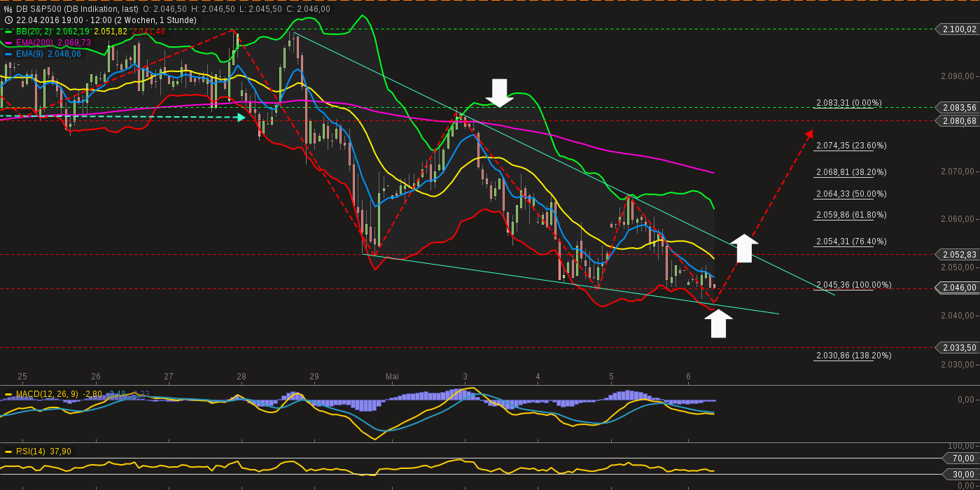The width and height of the screenshot is (980, 490).
Task: Click the date axis label 5
Action: 611,377
